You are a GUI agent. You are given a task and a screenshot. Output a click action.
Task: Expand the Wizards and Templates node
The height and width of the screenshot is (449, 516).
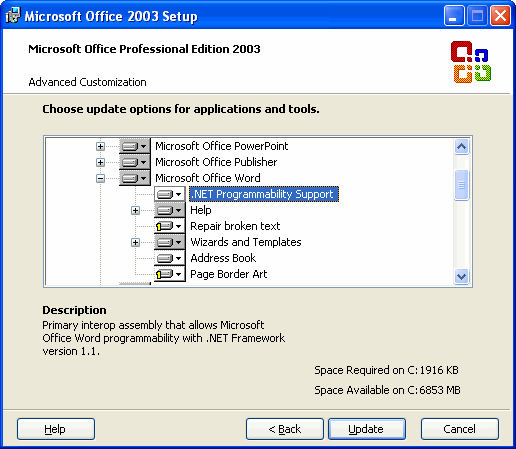[135, 242]
